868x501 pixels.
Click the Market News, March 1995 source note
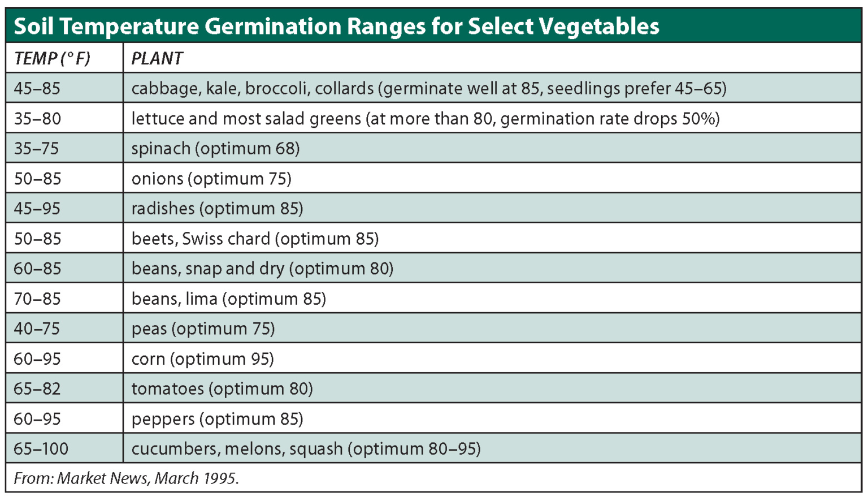(x=126, y=478)
